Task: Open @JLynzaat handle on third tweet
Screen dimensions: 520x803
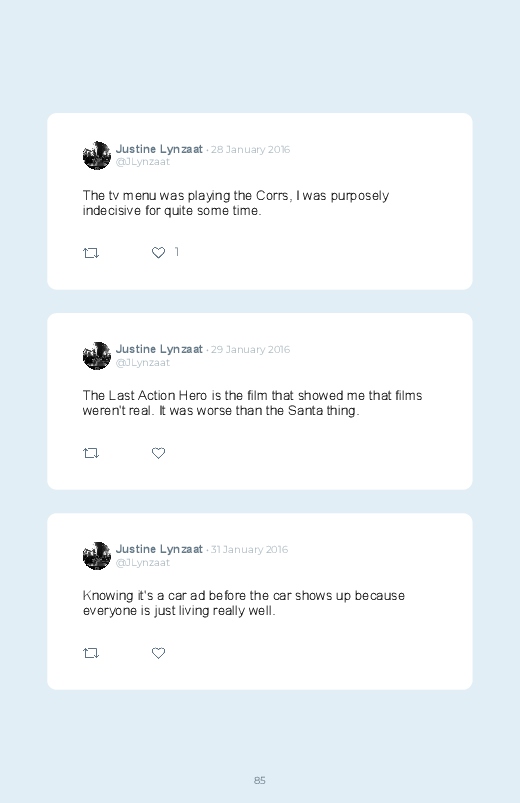Action: coord(142,562)
